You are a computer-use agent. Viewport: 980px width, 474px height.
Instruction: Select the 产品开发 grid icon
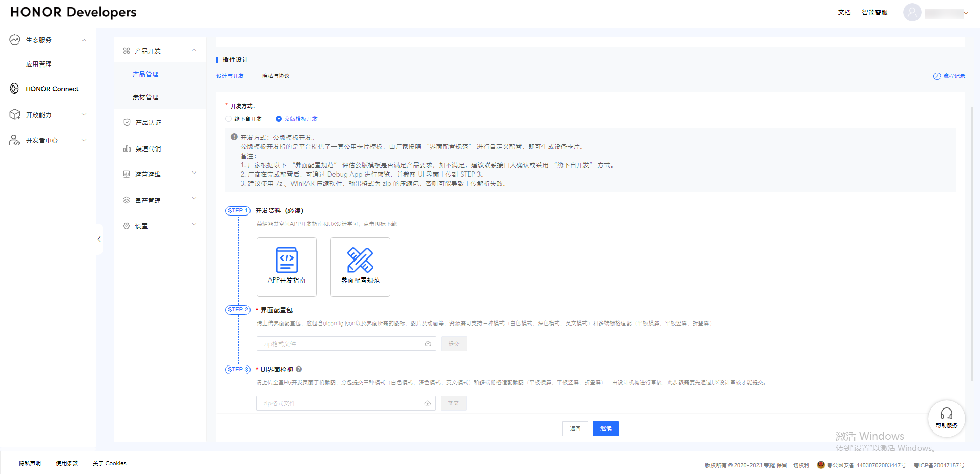(x=127, y=50)
